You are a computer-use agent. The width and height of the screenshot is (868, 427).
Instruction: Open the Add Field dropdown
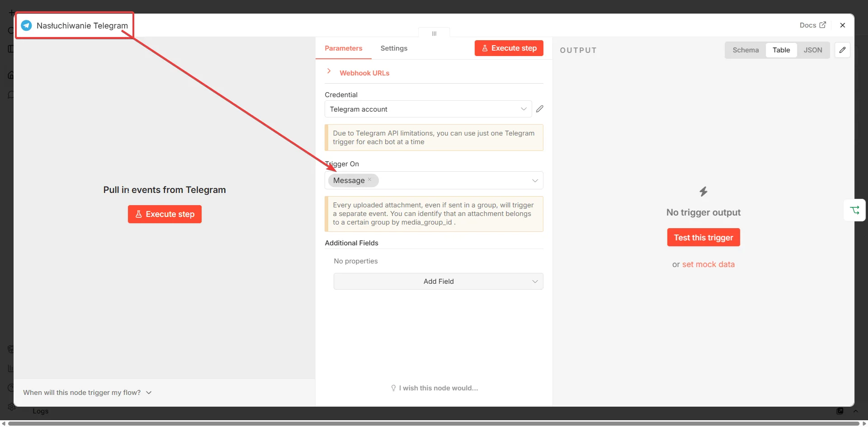click(x=439, y=282)
